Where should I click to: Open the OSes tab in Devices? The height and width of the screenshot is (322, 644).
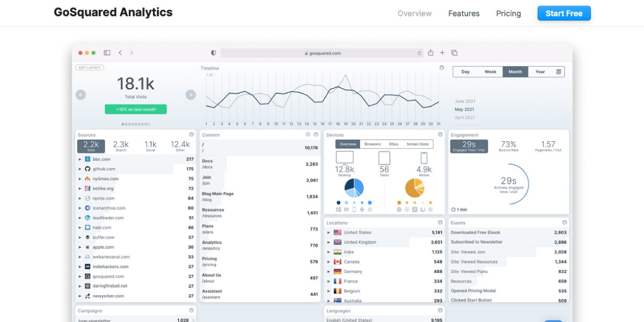393,144
